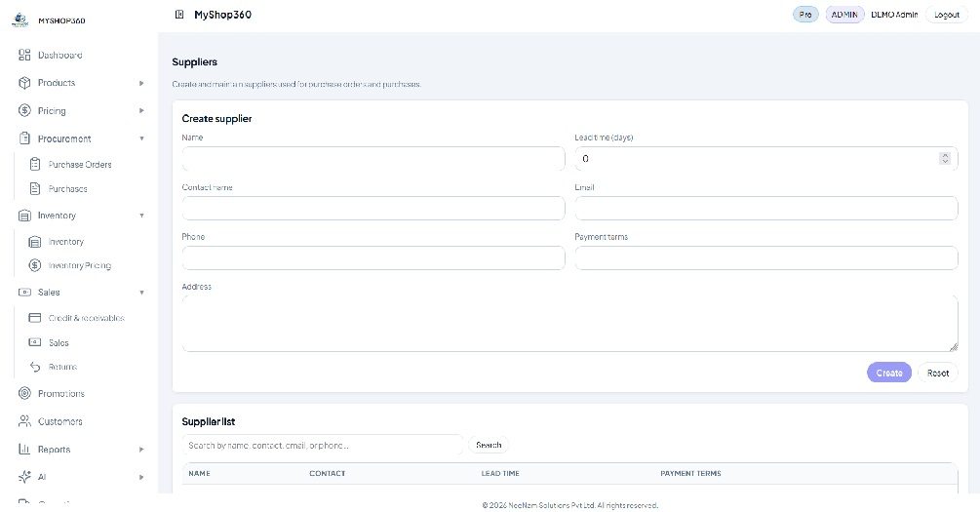This screenshot has width=980, height=512.
Task: Focus the Email input field
Action: pyautogui.click(x=765, y=208)
